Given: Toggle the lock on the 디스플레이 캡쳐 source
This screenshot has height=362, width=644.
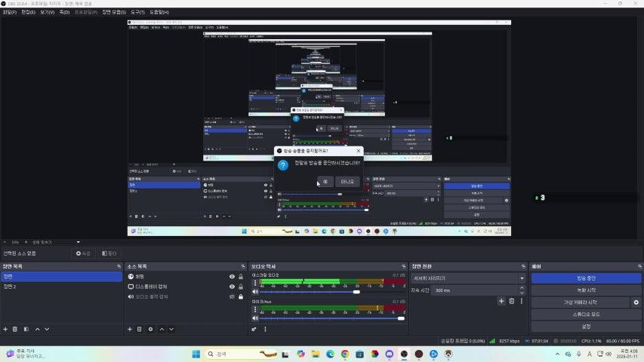Looking at the screenshot, I should (x=241, y=287).
